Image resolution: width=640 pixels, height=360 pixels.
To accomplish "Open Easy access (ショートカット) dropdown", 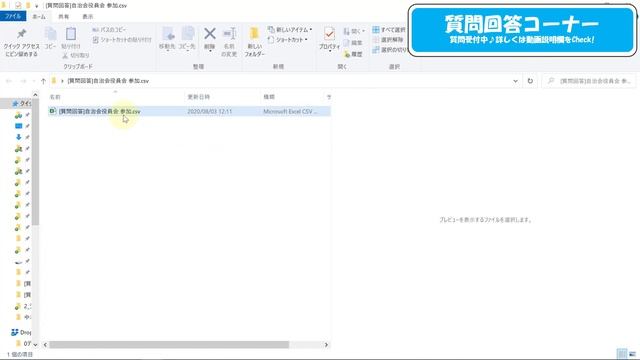I will [288, 40].
